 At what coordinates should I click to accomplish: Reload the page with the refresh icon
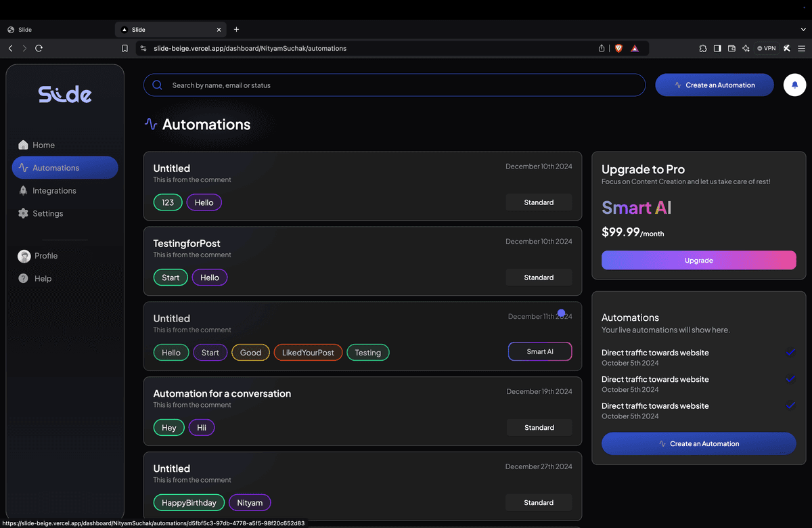[39, 48]
